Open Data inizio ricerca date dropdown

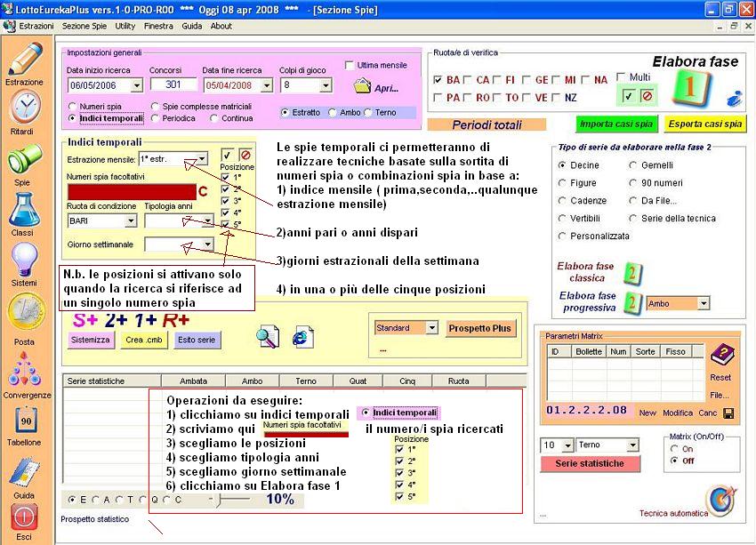137,85
